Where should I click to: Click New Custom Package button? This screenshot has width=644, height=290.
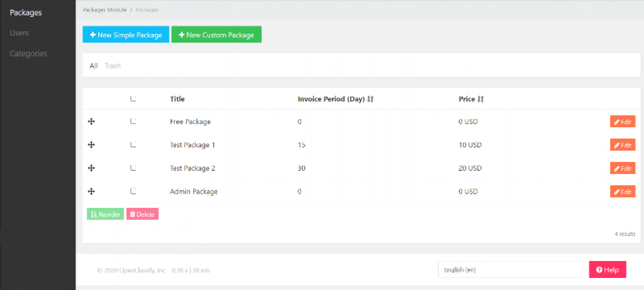(x=216, y=35)
